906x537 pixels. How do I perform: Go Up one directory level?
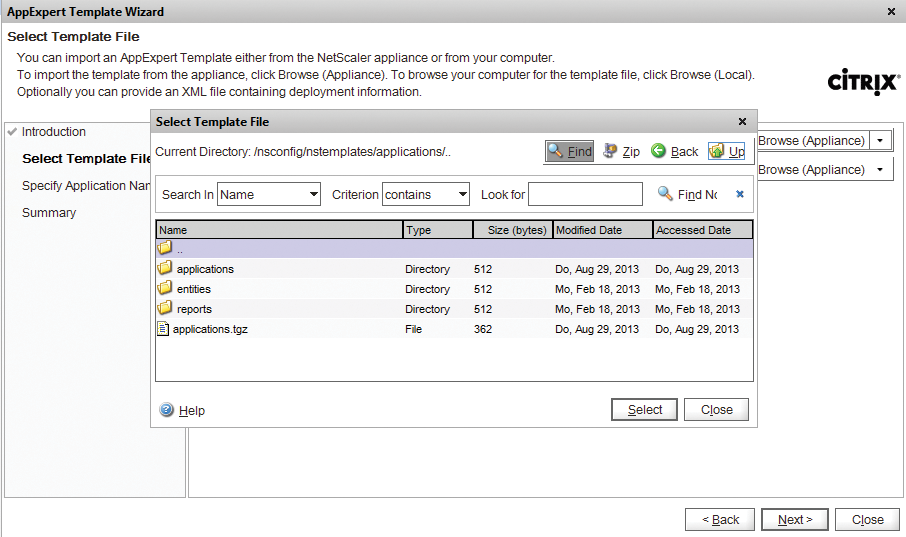tap(726, 151)
